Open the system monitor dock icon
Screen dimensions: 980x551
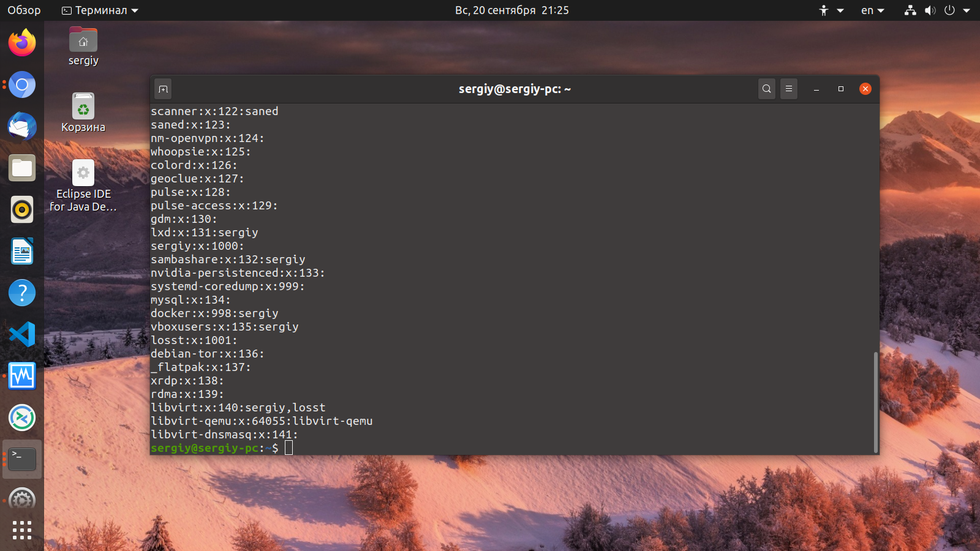click(x=22, y=376)
